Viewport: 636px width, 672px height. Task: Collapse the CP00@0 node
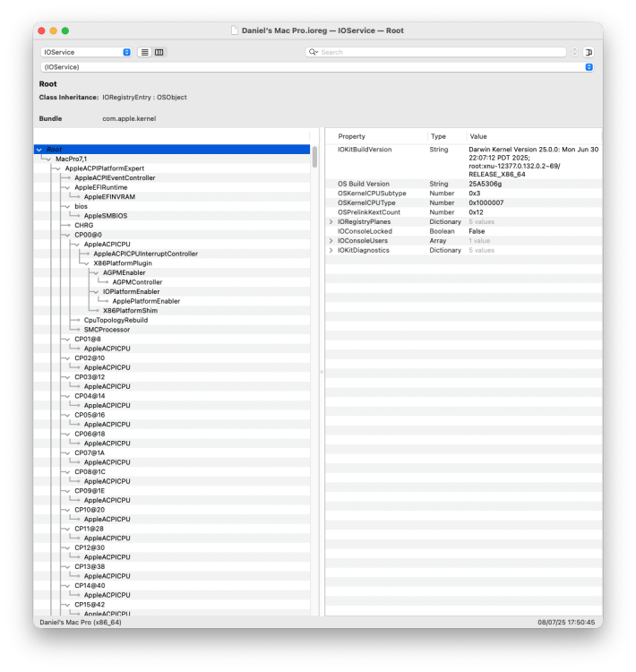click(x=67, y=235)
